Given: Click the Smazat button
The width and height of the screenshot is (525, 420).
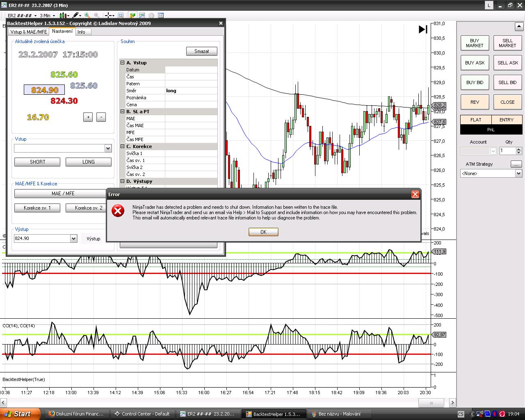Looking at the screenshot, I should [201, 51].
